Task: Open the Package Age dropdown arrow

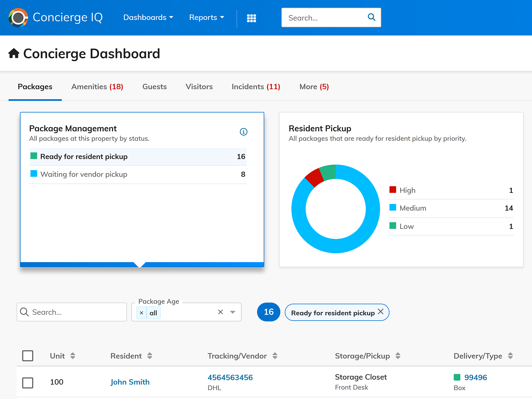Action: (233, 312)
